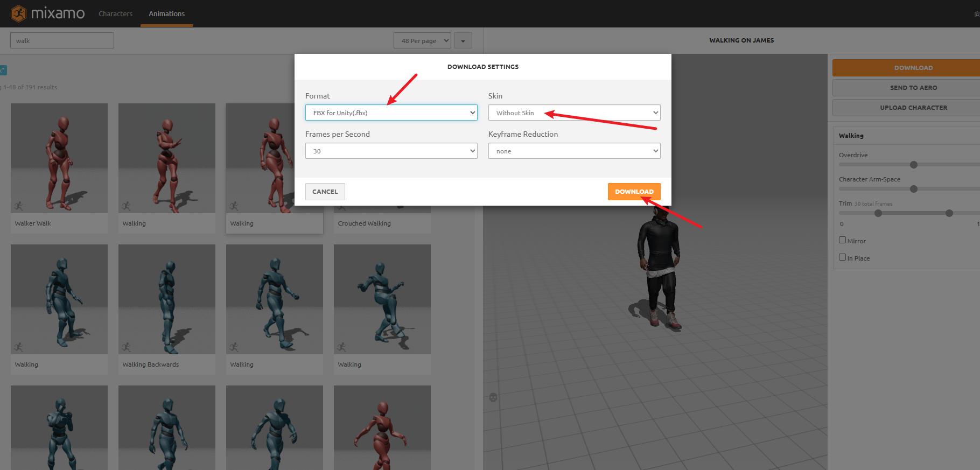Open the 48 Per page dropdown
The image size is (980, 470).
click(x=422, y=40)
